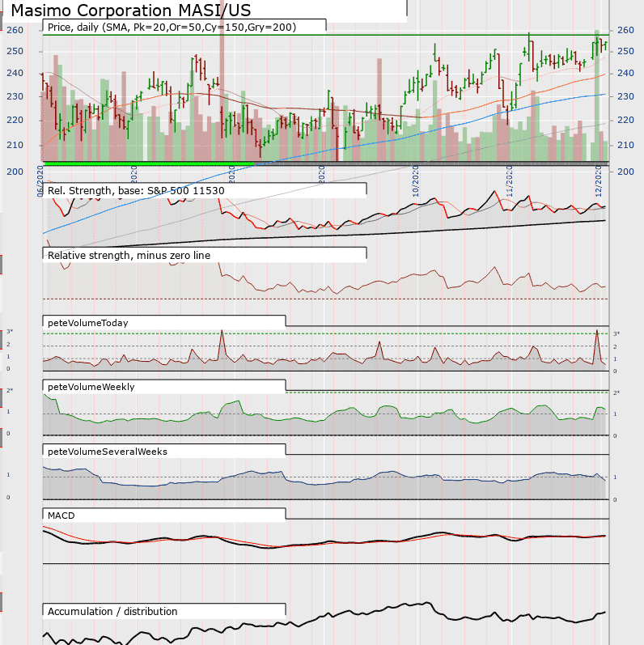Click the tall green volume bar in December
The width and height of the screenshot is (644, 645).
(597, 95)
